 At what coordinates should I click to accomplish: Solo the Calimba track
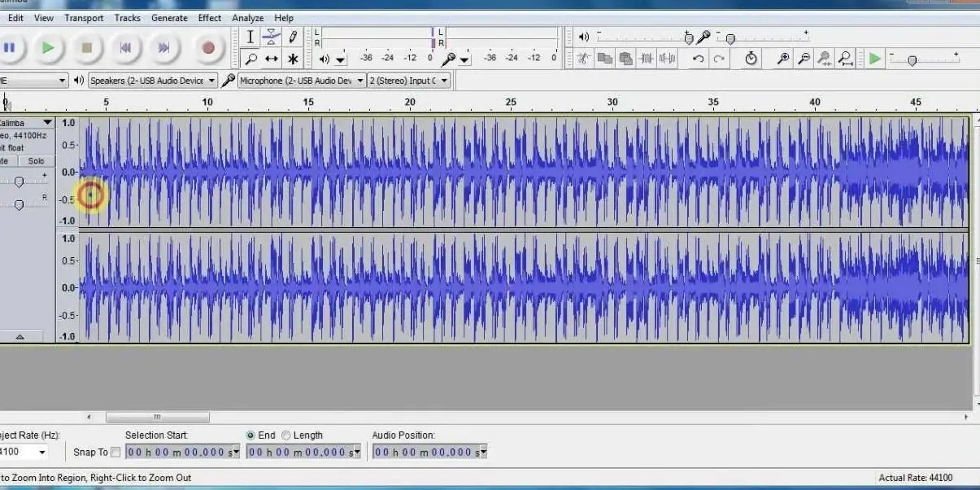click(36, 160)
